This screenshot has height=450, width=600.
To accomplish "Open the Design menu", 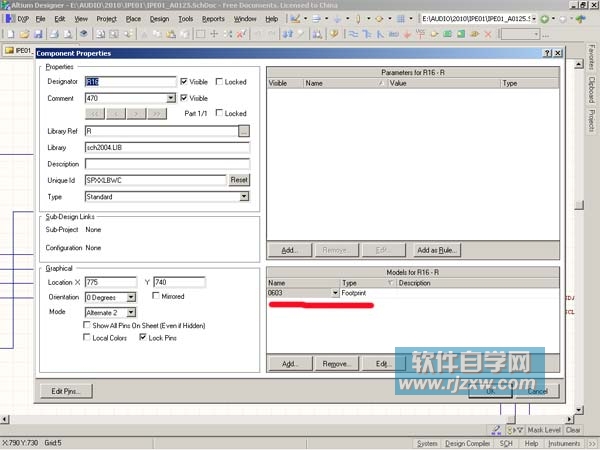I will coord(159,19).
